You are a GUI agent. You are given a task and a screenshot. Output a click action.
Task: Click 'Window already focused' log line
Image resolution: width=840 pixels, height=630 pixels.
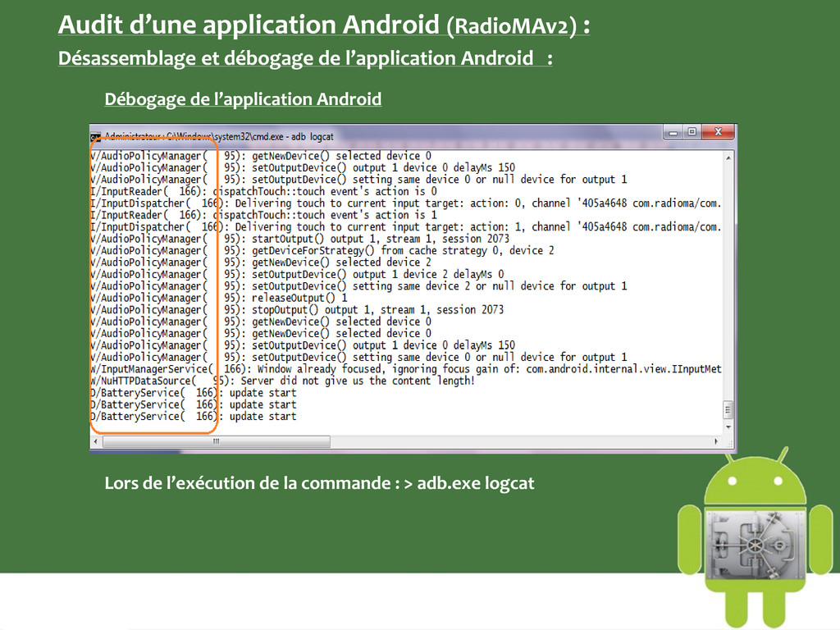405,369
